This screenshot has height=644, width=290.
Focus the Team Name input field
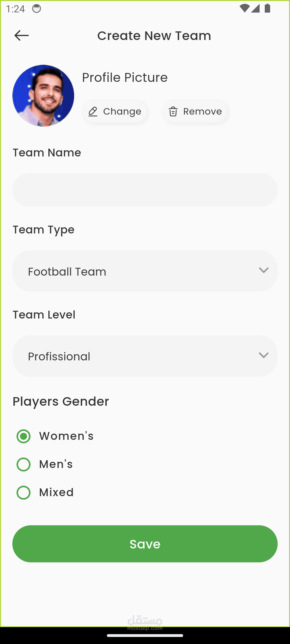coord(145,190)
